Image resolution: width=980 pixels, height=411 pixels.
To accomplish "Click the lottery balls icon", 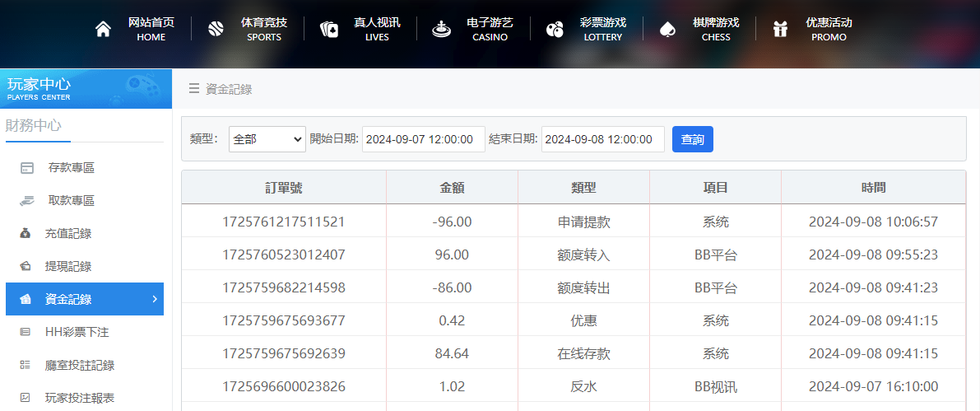I will (x=555, y=30).
